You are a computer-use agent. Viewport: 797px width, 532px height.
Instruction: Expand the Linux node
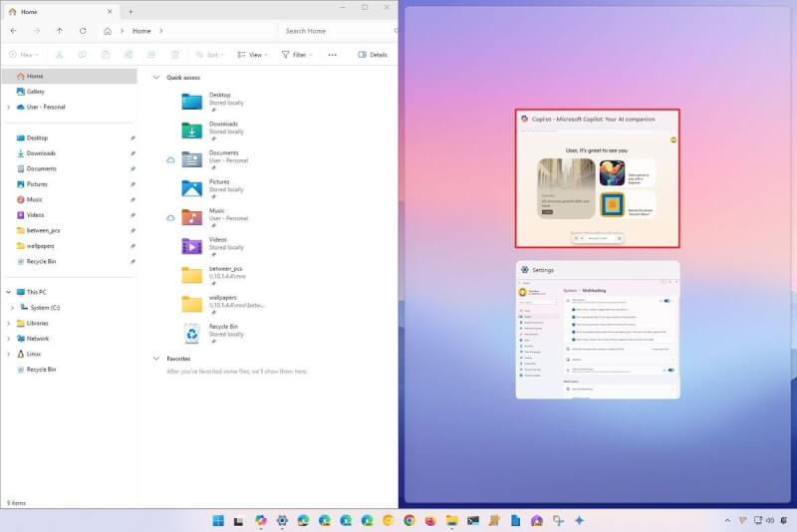coord(8,354)
